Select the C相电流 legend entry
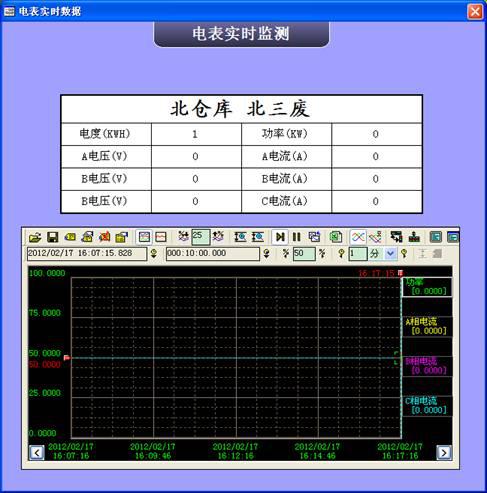This screenshot has width=487, height=493. [427, 406]
